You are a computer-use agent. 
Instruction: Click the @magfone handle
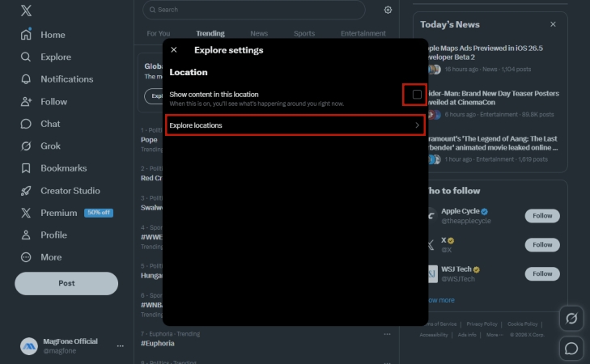(x=59, y=351)
